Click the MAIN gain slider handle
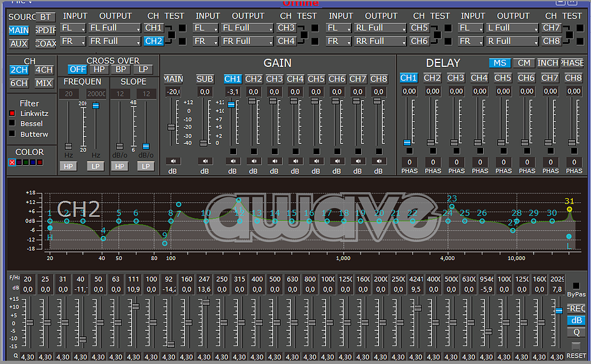This screenshot has height=364, width=591. click(x=171, y=127)
